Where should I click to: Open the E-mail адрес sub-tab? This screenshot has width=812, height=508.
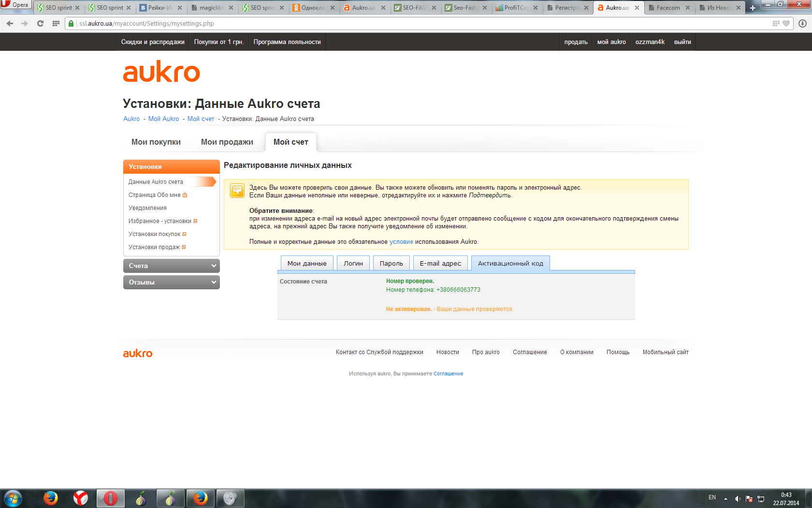[x=440, y=263]
